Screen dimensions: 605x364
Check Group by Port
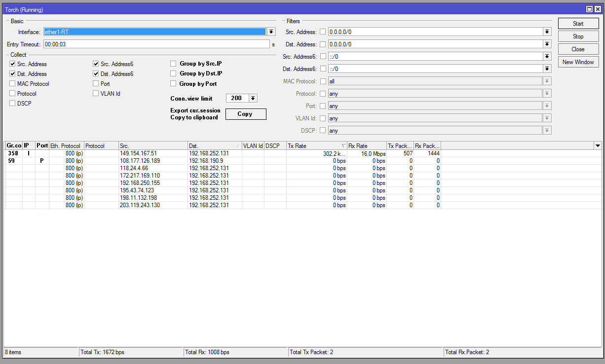tap(173, 84)
